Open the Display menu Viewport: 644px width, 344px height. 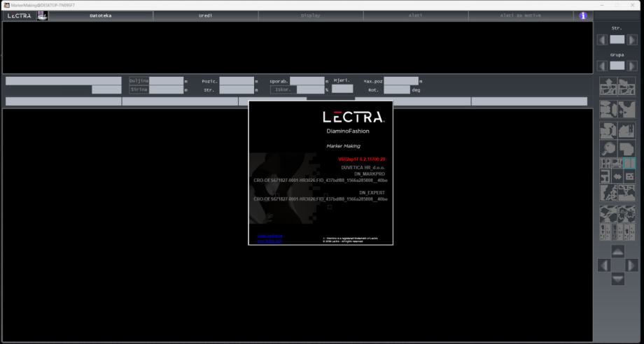pyautogui.click(x=311, y=15)
